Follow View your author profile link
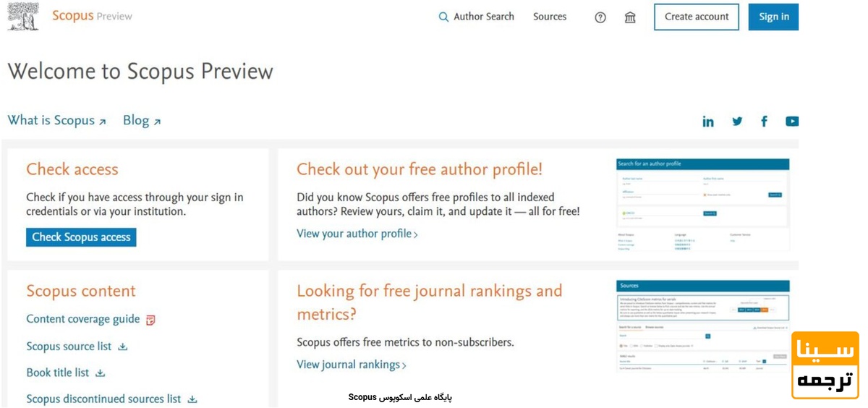Screen dimensions: 868x408 pos(357,234)
